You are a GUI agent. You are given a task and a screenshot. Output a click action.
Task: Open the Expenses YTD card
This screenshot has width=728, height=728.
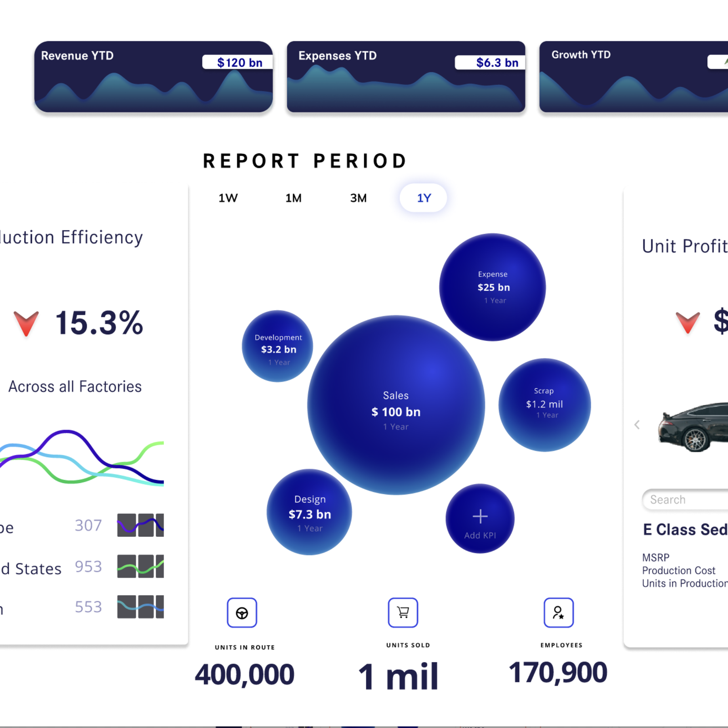point(406,76)
